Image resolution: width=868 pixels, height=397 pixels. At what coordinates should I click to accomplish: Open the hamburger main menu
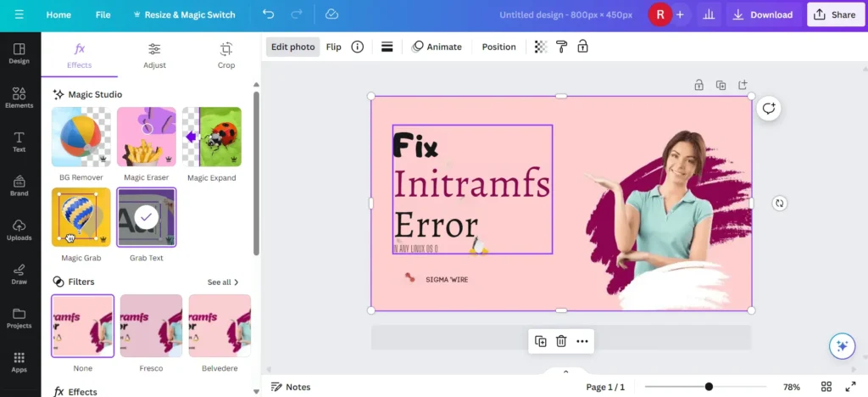point(19,15)
